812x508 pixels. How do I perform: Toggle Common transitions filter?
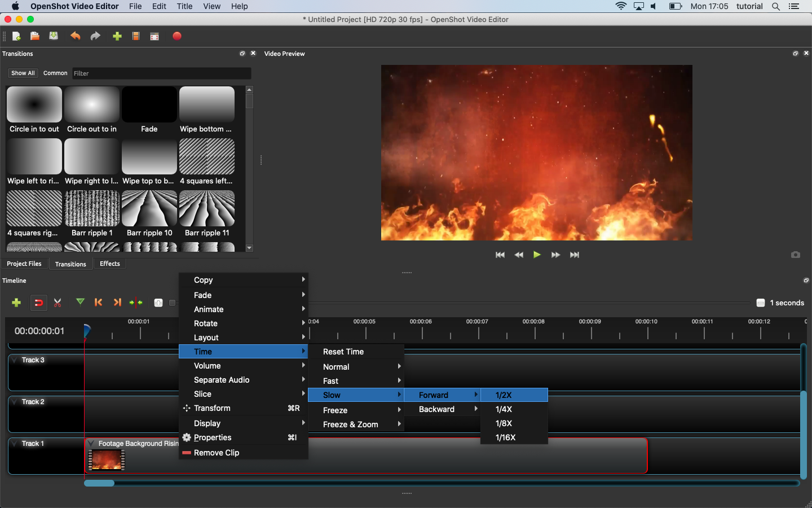click(55, 73)
